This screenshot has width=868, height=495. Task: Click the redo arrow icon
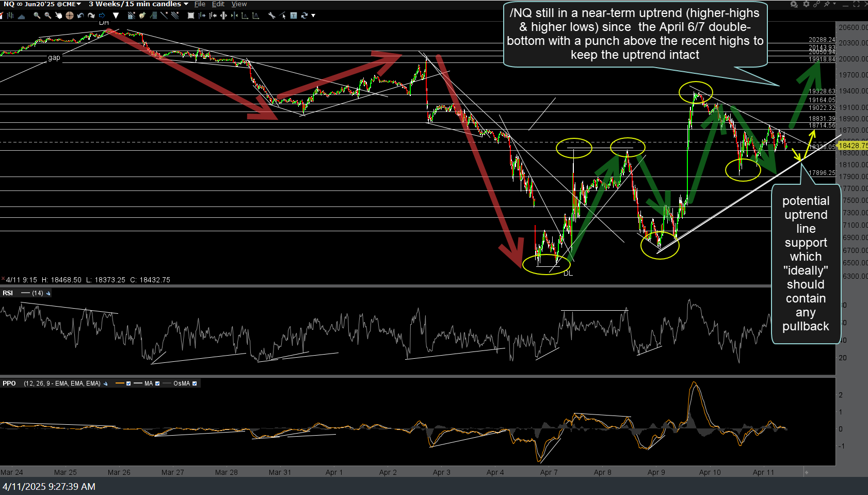[91, 15]
